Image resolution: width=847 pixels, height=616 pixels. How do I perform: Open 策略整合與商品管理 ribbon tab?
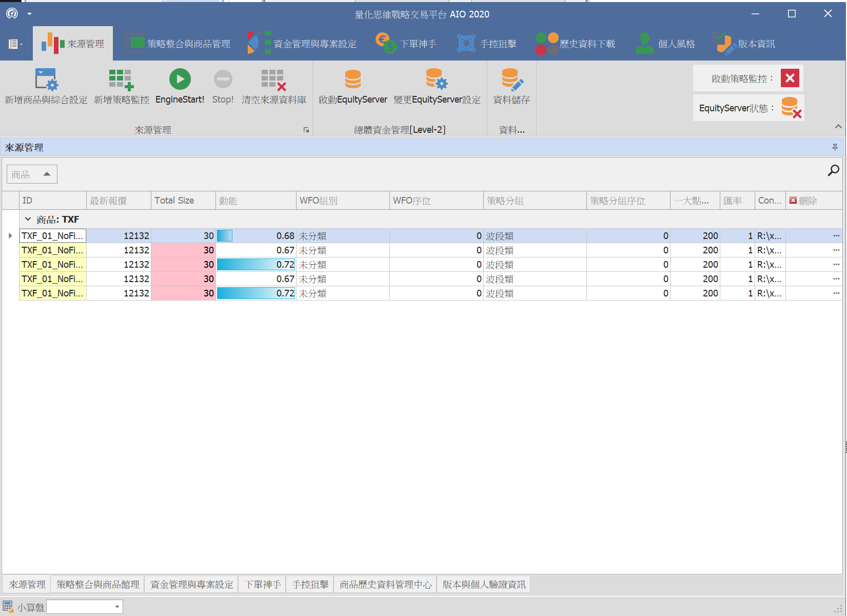click(176, 44)
